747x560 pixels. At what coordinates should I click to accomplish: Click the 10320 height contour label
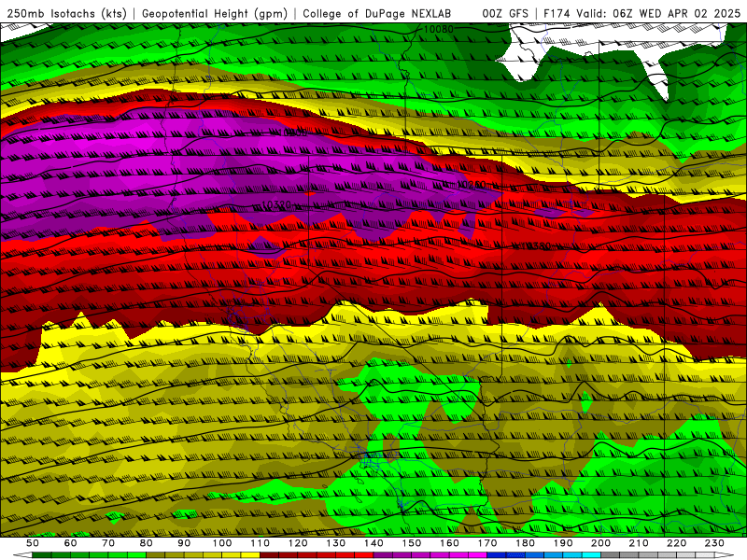click(276, 204)
